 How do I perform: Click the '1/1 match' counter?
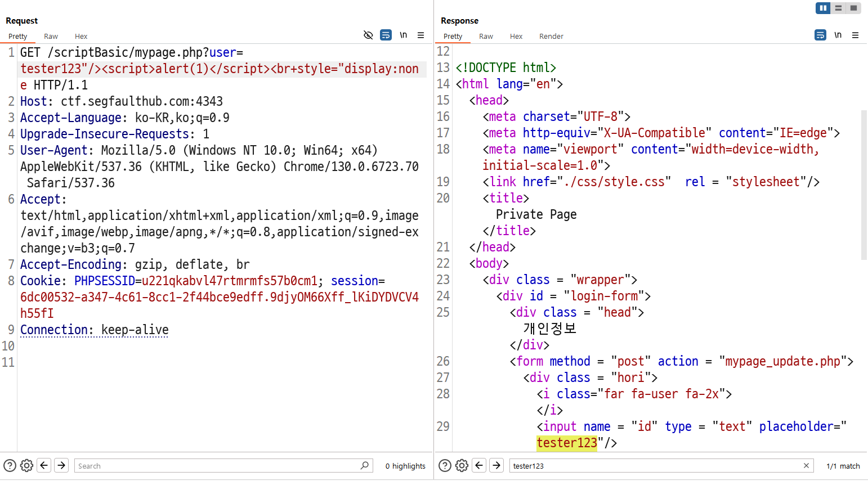click(x=843, y=466)
